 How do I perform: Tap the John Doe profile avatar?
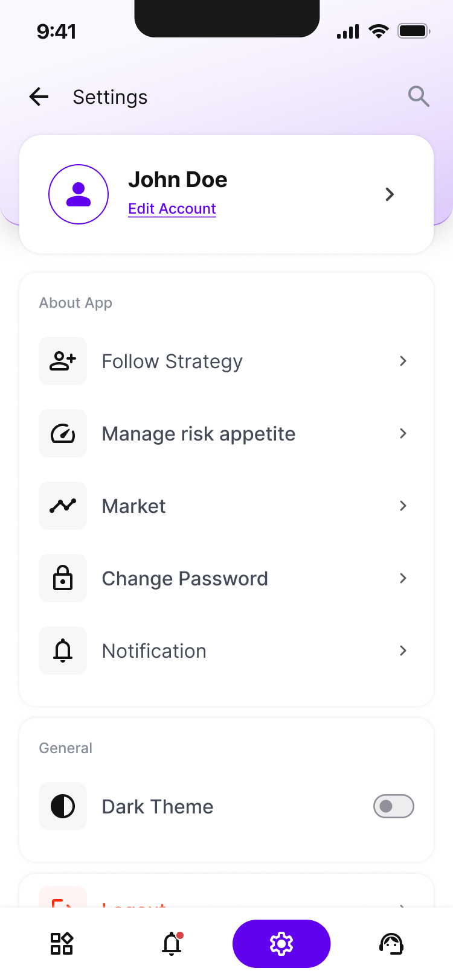pyautogui.click(x=79, y=194)
